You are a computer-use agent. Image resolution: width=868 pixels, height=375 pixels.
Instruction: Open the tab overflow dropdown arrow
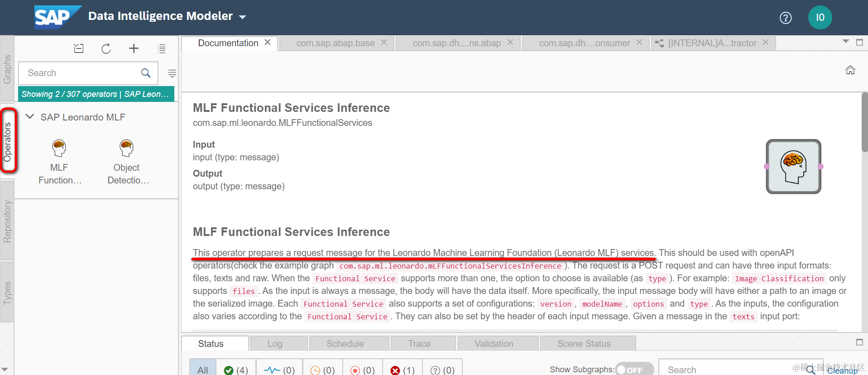pyautogui.click(x=845, y=42)
